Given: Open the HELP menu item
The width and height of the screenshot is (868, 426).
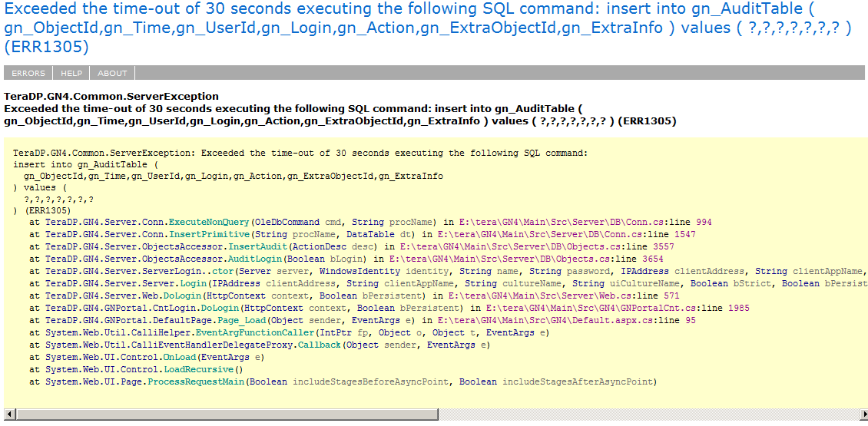Looking at the screenshot, I should [x=71, y=73].
